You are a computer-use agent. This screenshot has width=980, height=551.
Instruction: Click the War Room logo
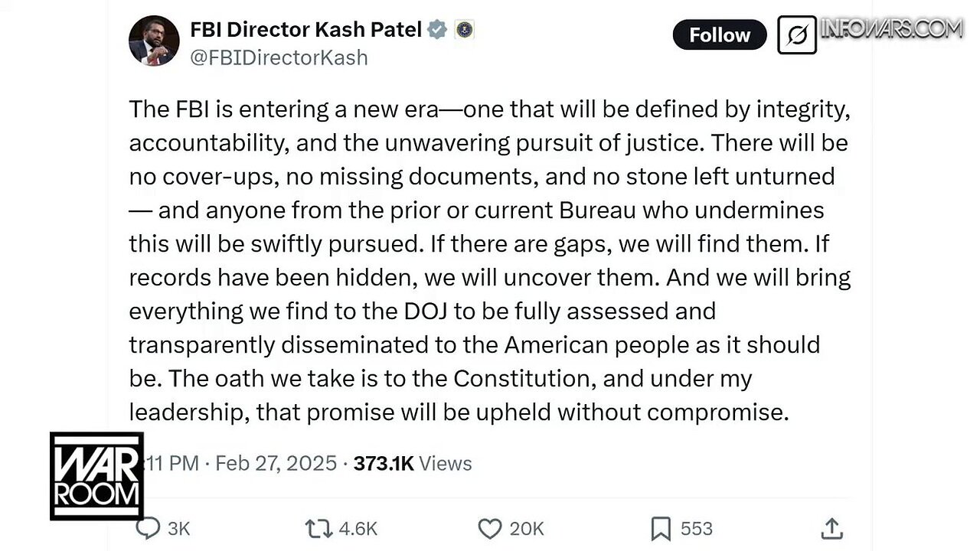(96, 476)
